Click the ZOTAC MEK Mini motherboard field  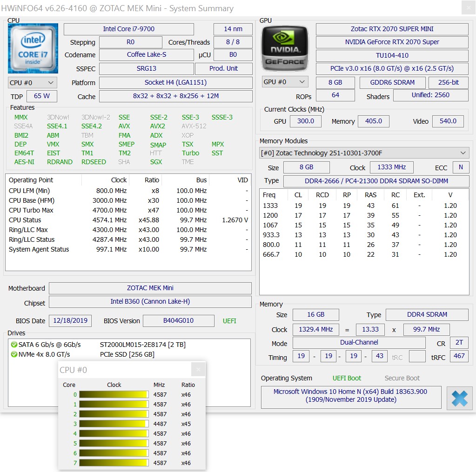point(150,288)
